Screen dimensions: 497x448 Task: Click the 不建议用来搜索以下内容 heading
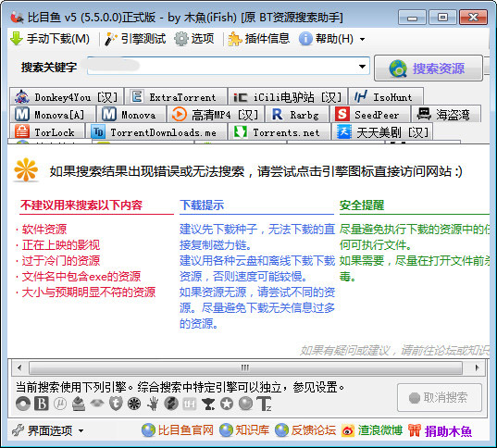pos(81,205)
